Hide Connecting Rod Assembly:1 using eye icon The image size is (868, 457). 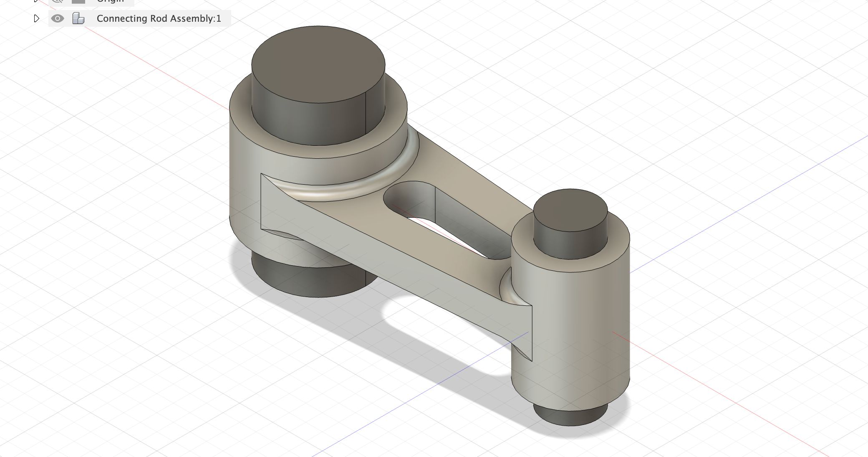coord(58,18)
